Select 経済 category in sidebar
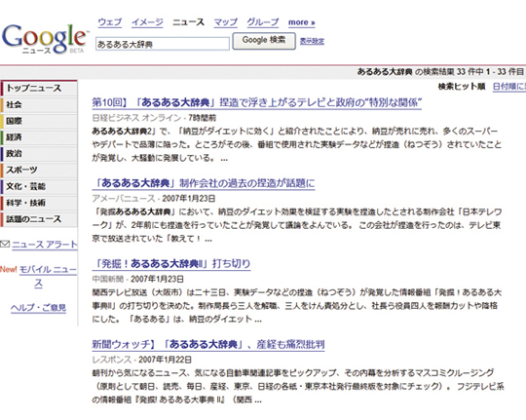The height and width of the screenshot is (420, 526). pos(39,137)
